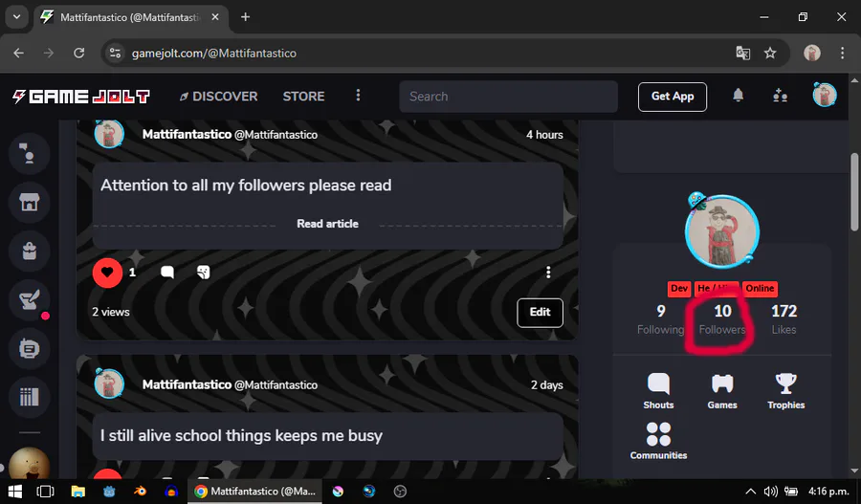View the 10 Followers list
861x504 pixels.
(722, 319)
